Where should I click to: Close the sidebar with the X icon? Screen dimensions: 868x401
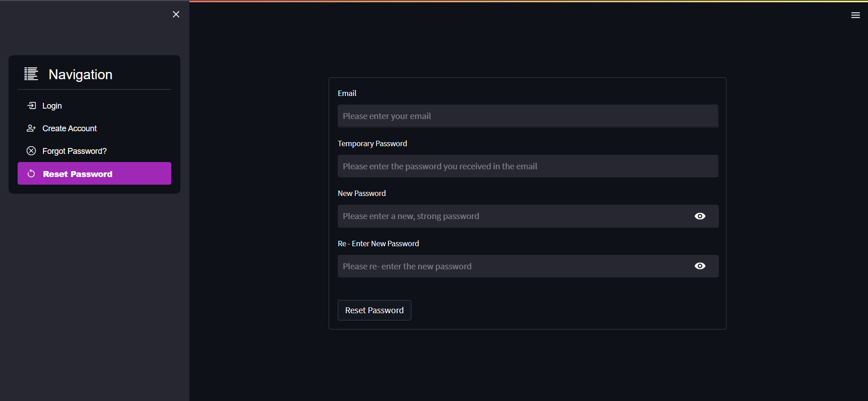(176, 14)
